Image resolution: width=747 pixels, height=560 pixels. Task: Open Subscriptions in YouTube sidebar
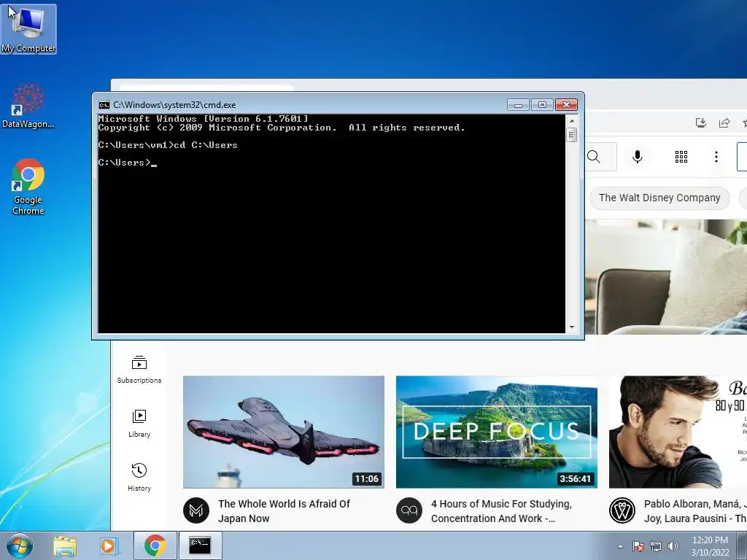click(x=139, y=370)
